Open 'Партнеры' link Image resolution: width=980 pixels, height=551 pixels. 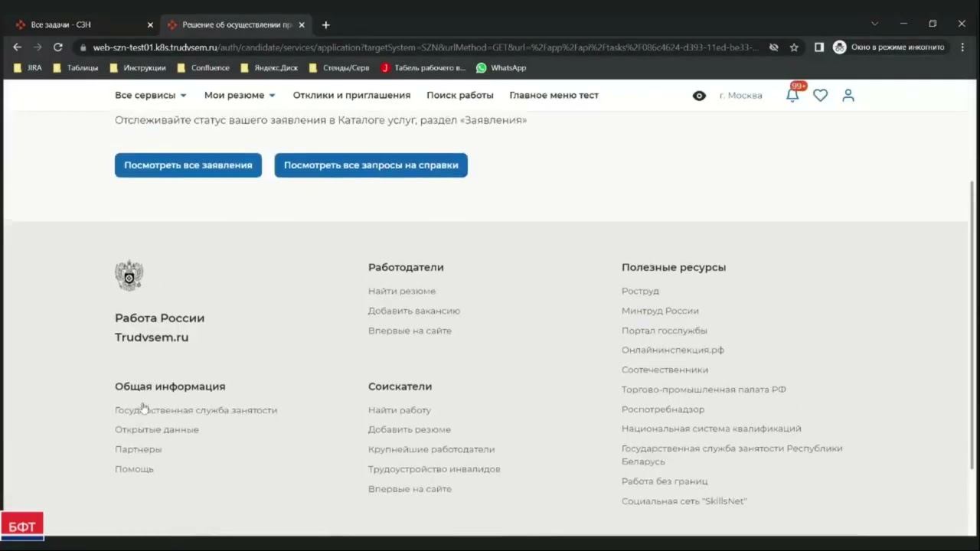(x=139, y=449)
